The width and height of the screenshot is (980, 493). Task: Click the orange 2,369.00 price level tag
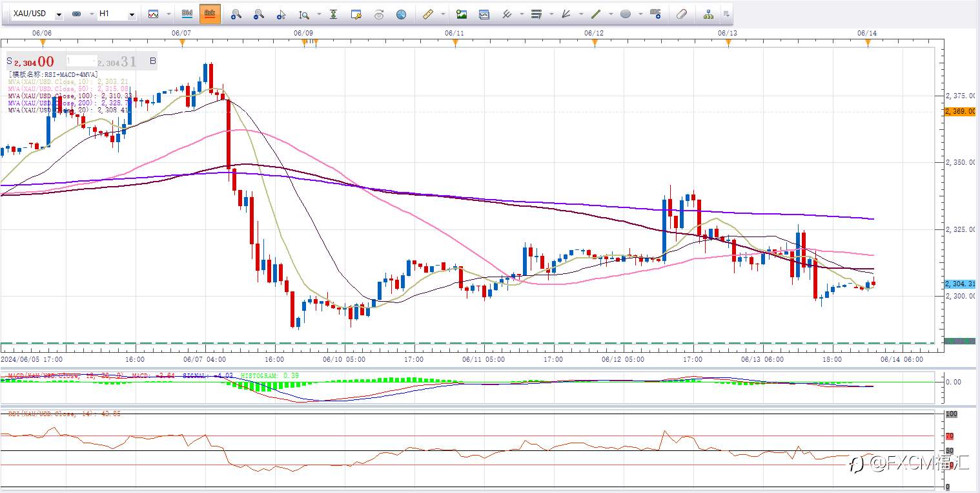tap(959, 111)
